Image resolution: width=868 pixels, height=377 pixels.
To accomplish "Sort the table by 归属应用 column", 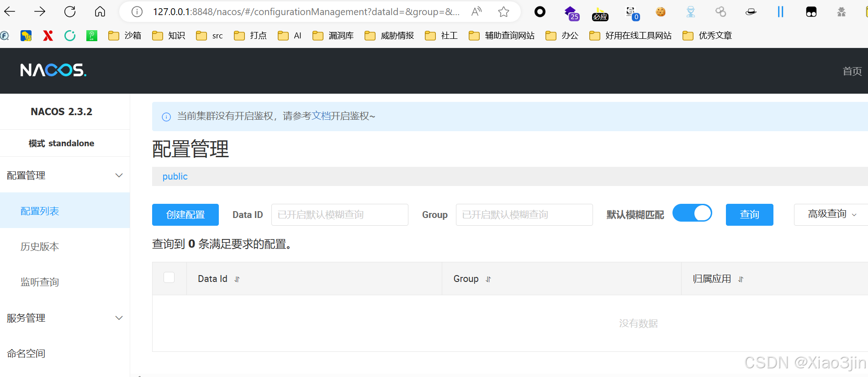I will pyautogui.click(x=741, y=279).
